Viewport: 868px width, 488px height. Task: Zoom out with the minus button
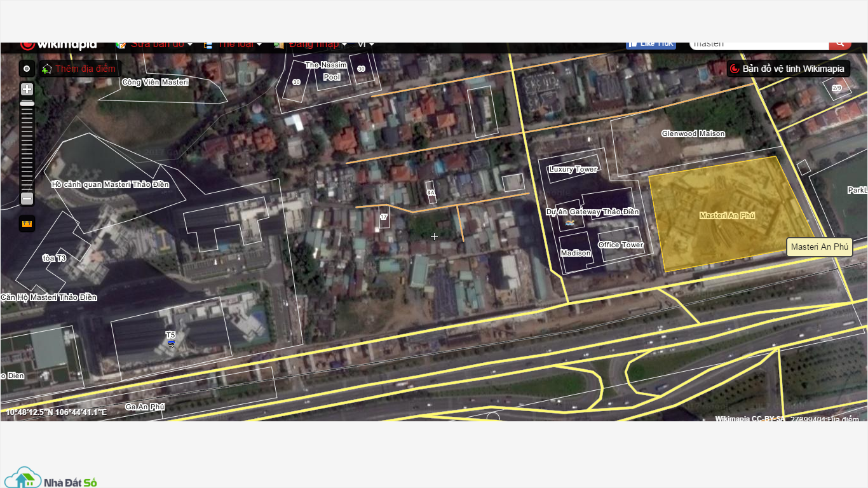point(27,199)
